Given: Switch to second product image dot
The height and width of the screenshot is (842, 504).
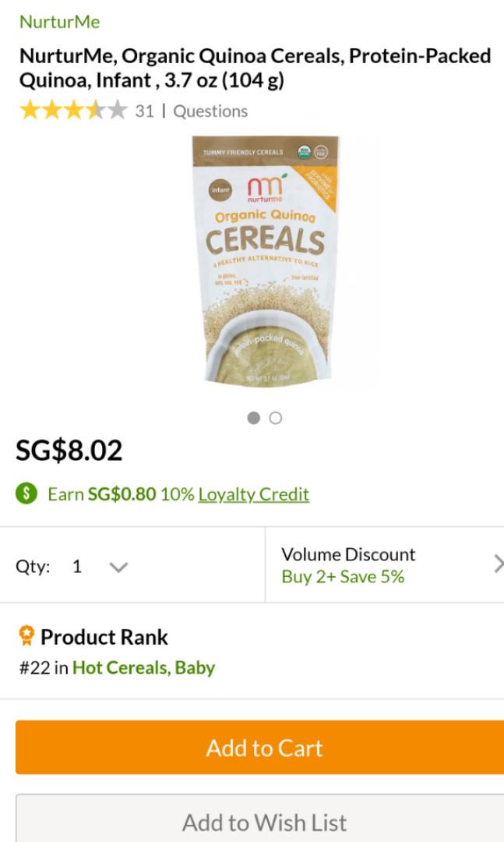Looking at the screenshot, I should point(275,418).
